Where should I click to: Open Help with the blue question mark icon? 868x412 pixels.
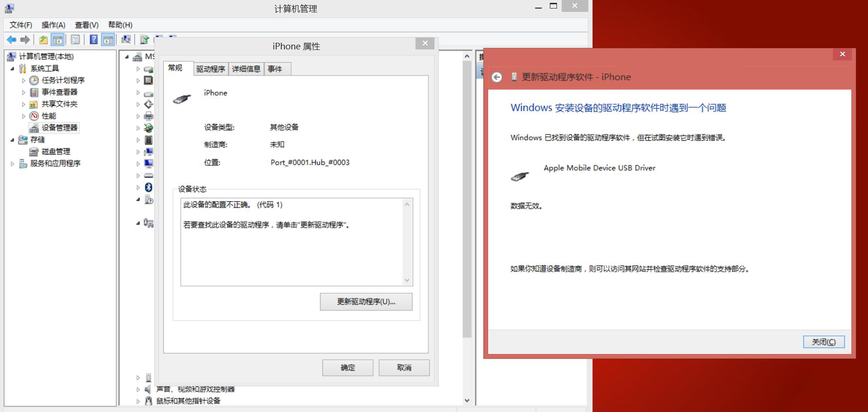pyautogui.click(x=94, y=40)
